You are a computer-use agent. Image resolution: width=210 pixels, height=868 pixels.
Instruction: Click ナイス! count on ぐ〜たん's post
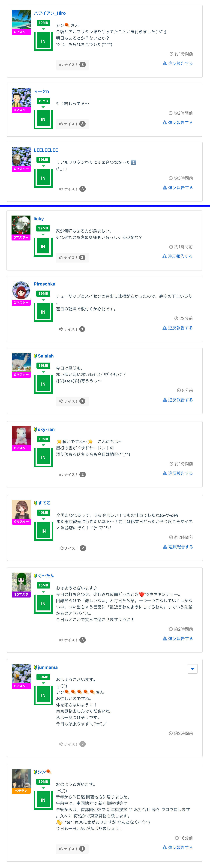click(x=83, y=640)
